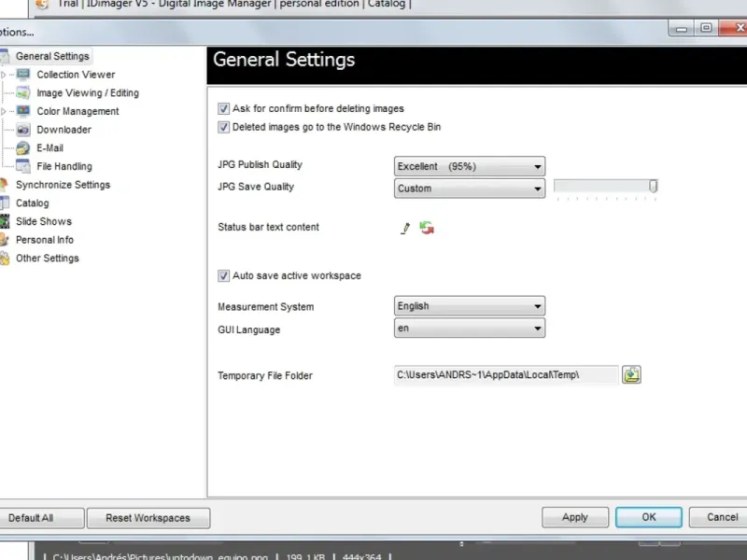Click the File Handling icon
This screenshot has height=560, width=747.
coord(22,166)
